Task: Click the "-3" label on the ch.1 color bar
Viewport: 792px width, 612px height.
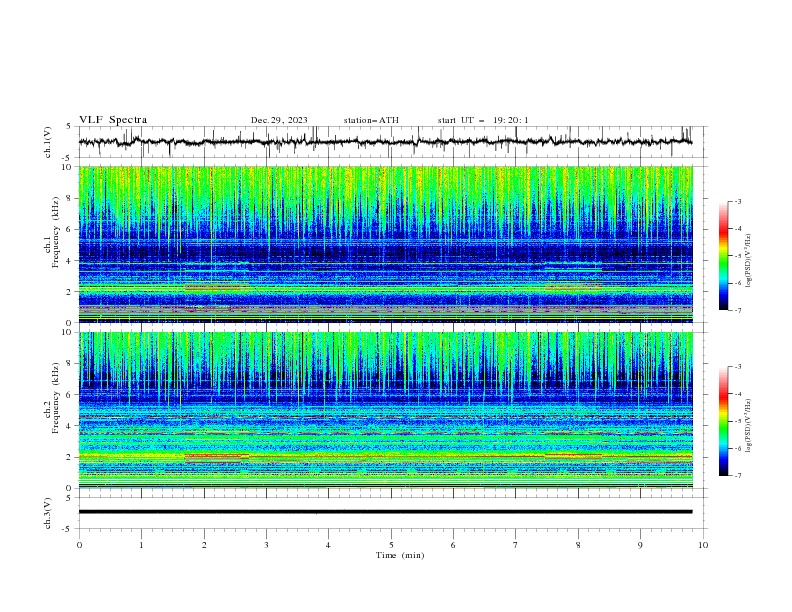Action: coord(737,201)
